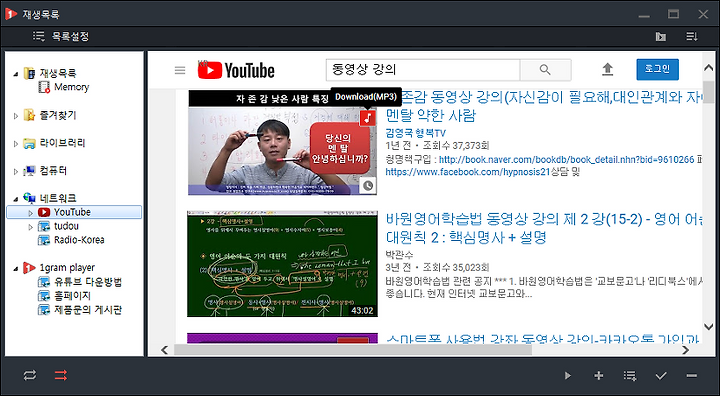Open the facebook.com/hypnosis21 link
The height and width of the screenshot is (396, 720).
[467, 172]
